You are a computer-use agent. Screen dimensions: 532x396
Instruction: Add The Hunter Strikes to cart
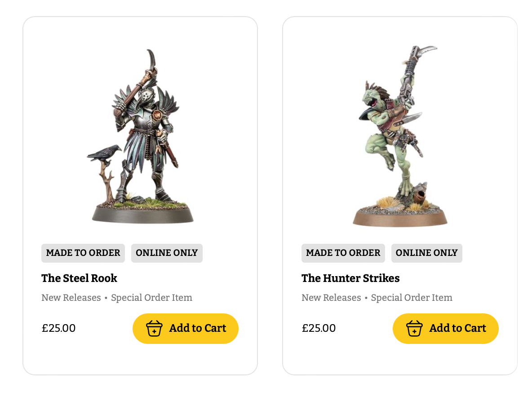pos(445,329)
